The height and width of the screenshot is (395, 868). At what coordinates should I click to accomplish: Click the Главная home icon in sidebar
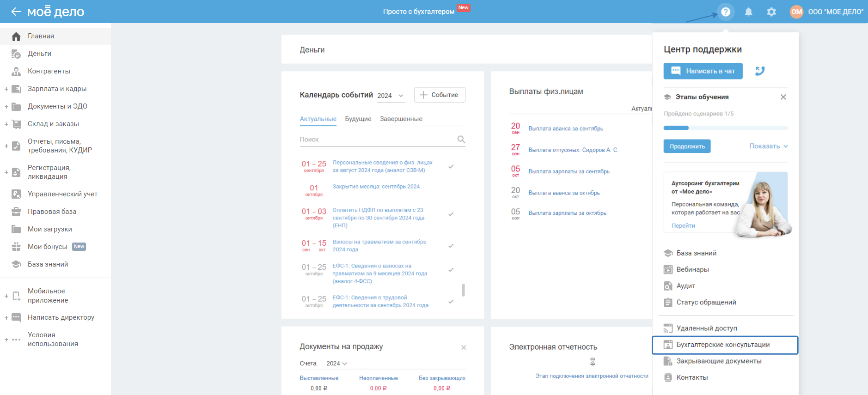(x=16, y=36)
